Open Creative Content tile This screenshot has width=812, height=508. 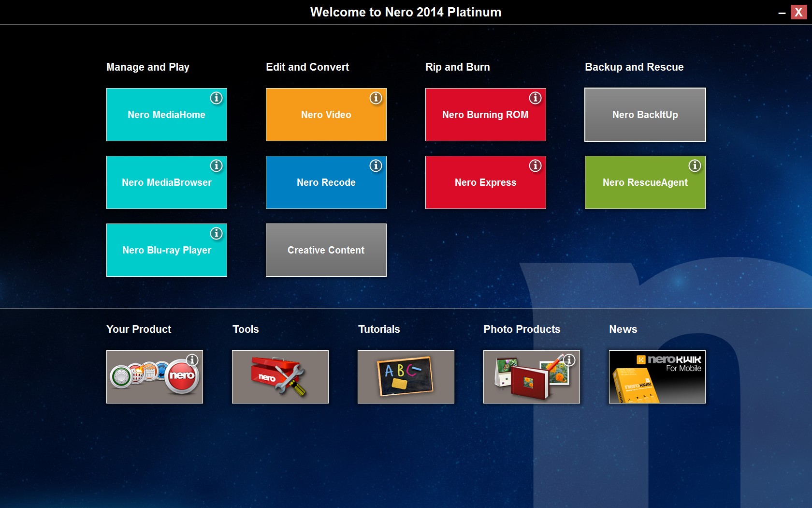tap(326, 250)
